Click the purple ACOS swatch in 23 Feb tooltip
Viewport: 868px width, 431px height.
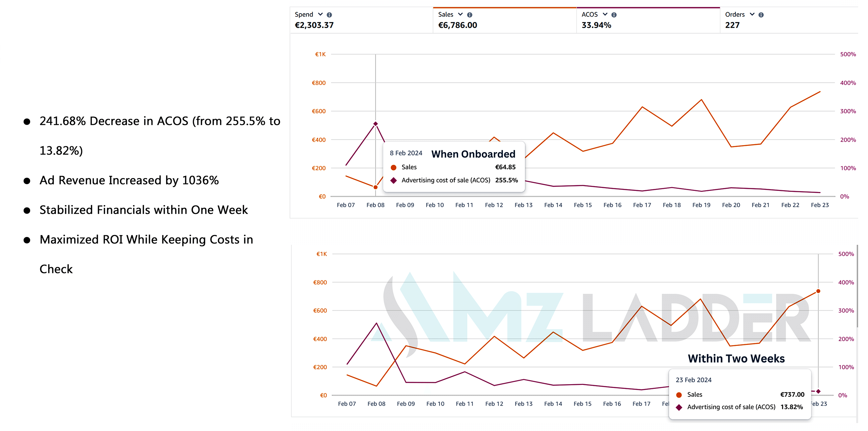pos(679,407)
